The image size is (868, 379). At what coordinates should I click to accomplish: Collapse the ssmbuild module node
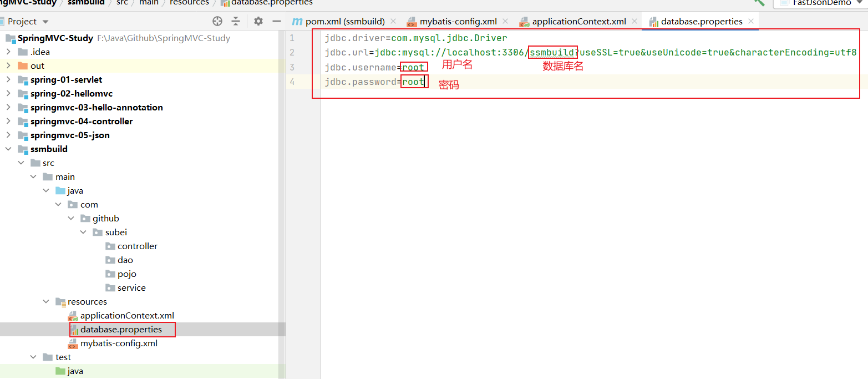coord(8,149)
